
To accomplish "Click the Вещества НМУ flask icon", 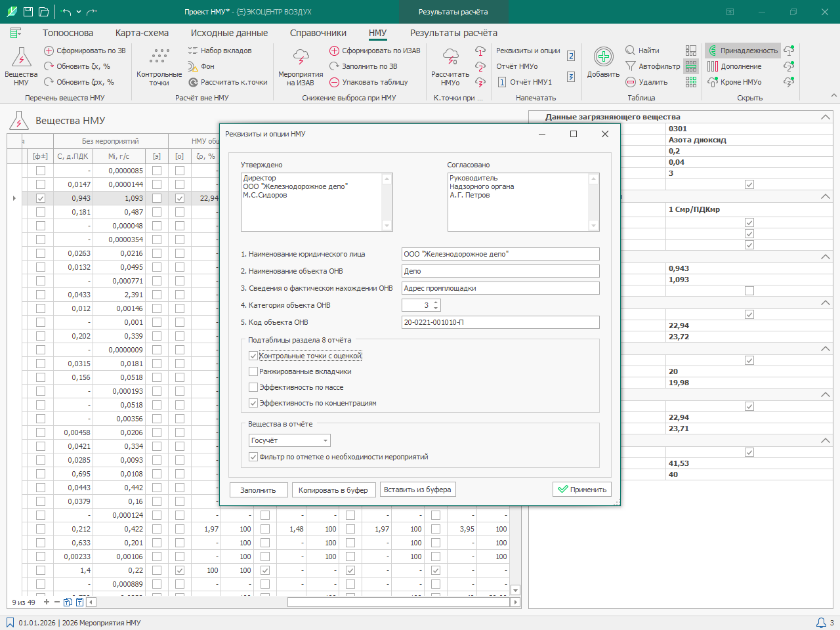I will click(21, 58).
